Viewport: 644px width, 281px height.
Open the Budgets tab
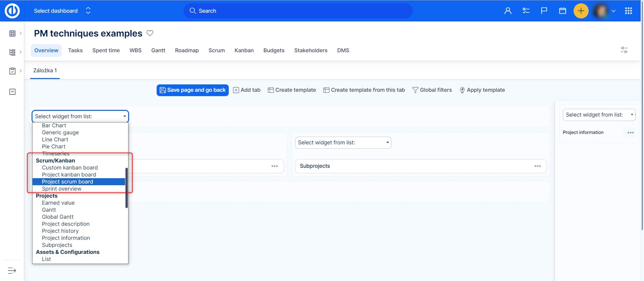(274, 50)
